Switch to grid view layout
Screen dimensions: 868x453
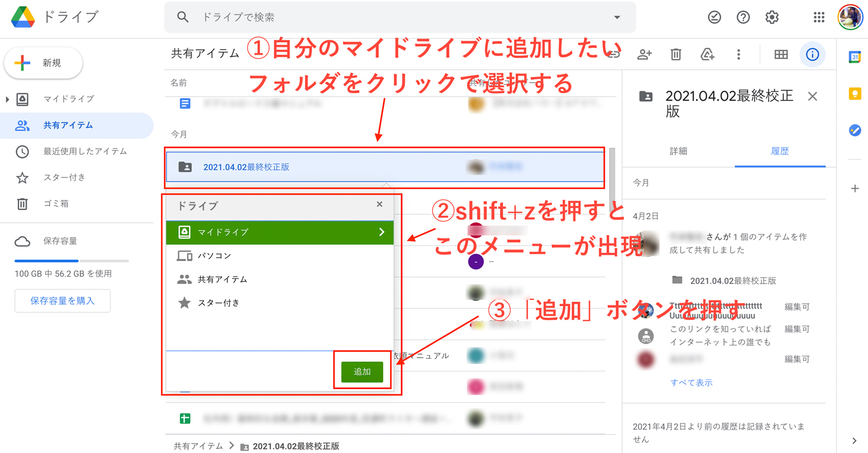pos(781,54)
